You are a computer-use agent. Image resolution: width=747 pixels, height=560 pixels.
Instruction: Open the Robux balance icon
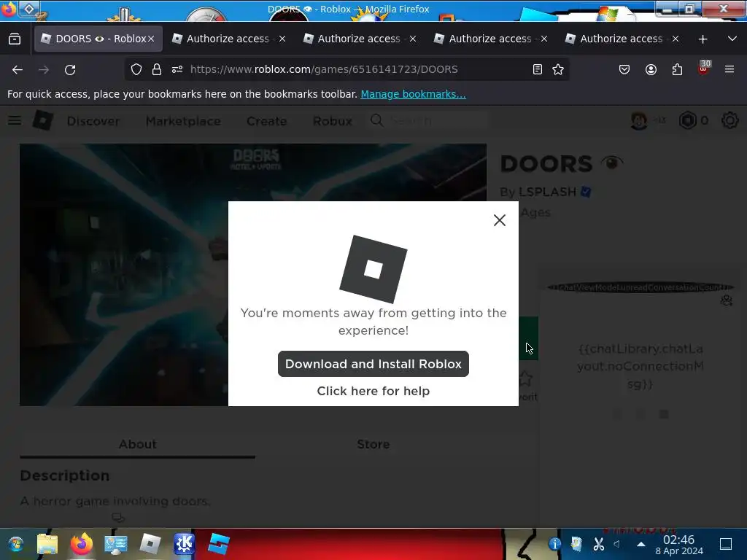(x=687, y=121)
